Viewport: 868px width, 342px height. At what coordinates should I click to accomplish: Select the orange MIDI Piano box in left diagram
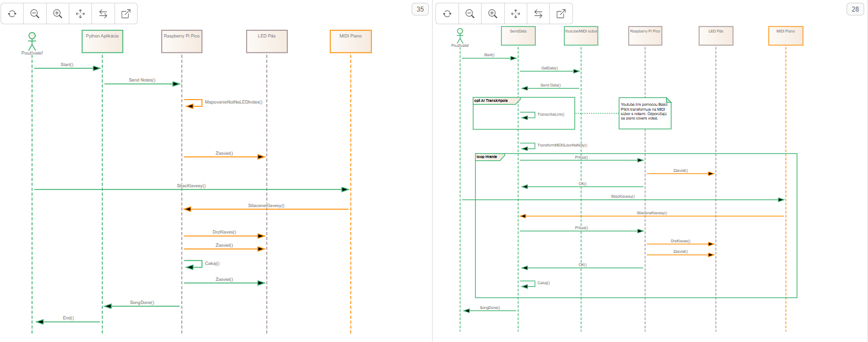pyautogui.click(x=351, y=41)
